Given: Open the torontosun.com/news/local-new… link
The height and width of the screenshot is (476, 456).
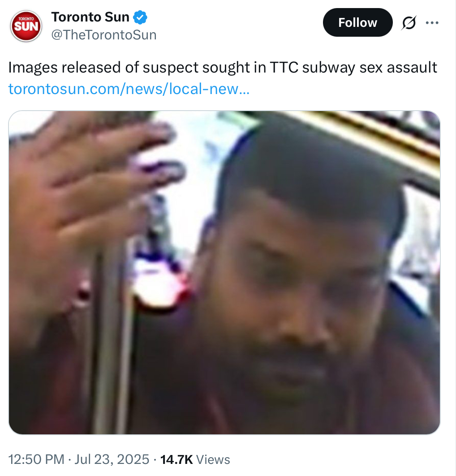Looking at the screenshot, I should pyautogui.click(x=129, y=89).
